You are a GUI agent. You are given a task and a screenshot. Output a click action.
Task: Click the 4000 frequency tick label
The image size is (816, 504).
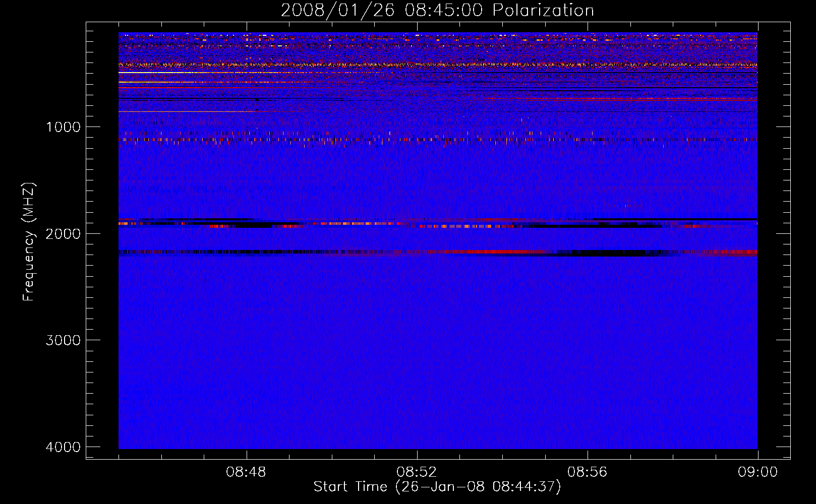coord(63,447)
